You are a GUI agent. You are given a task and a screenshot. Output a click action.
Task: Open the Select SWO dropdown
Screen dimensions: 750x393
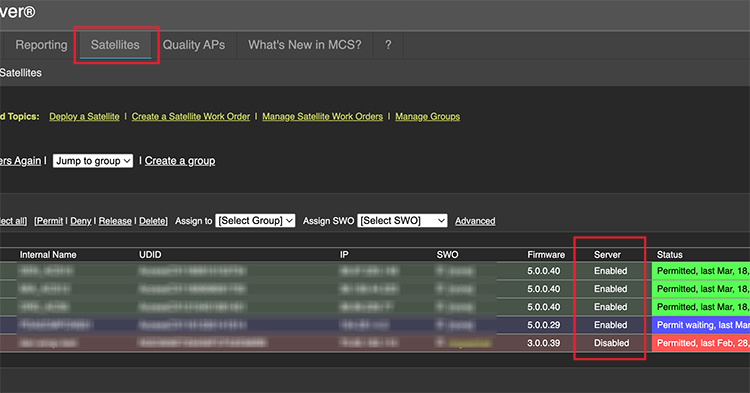click(x=402, y=220)
